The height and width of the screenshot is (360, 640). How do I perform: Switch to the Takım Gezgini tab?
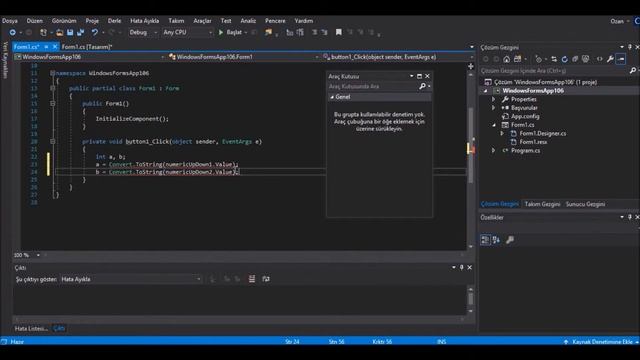point(542,204)
